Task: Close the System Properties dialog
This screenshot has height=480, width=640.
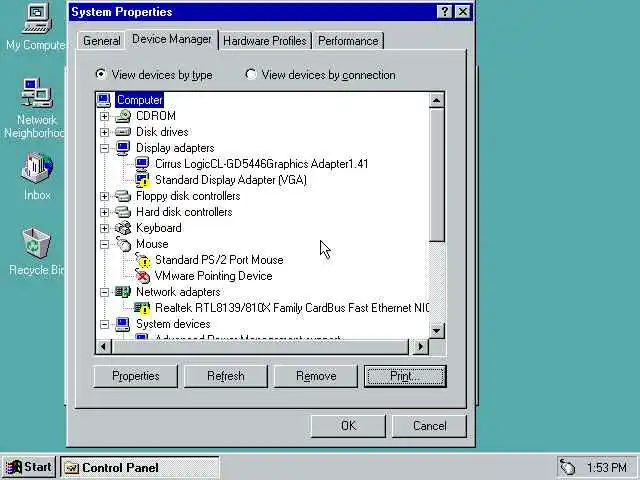Action: click(463, 12)
